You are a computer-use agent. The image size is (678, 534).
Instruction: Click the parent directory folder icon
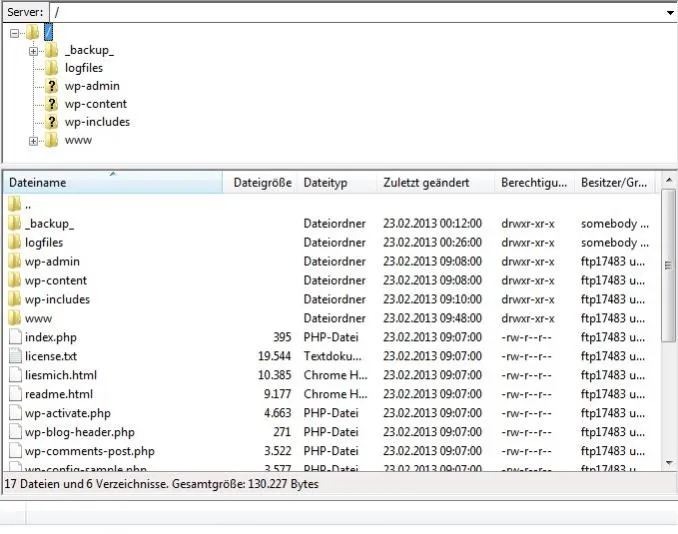(x=14, y=204)
